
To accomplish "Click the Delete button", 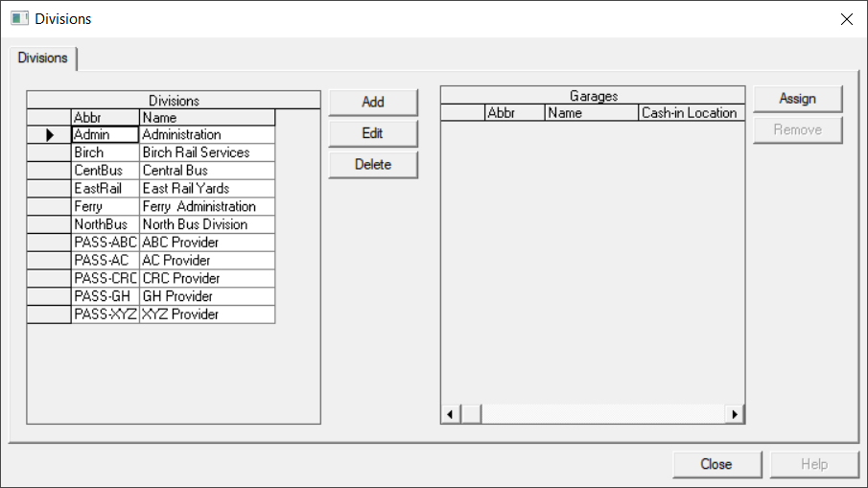I will (x=372, y=164).
